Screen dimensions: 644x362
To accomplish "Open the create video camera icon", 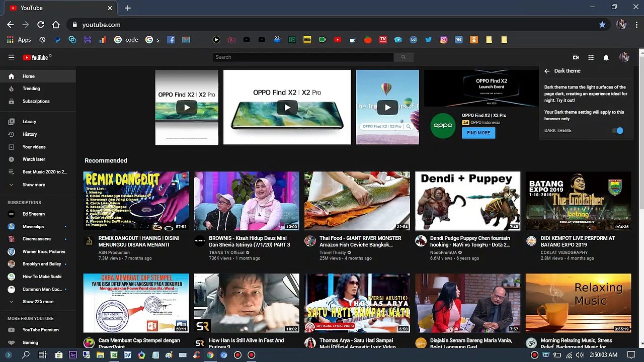I will [x=576, y=57].
